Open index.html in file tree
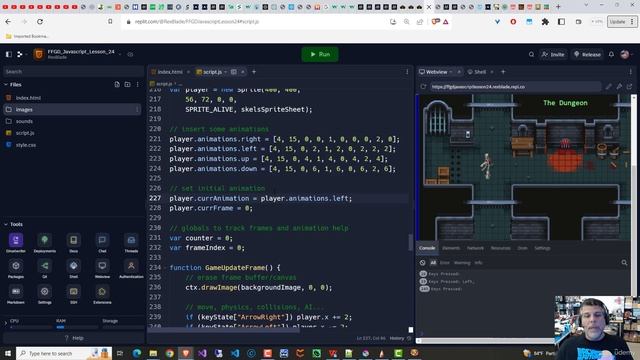The image size is (640, 360). tap(28, 98)
